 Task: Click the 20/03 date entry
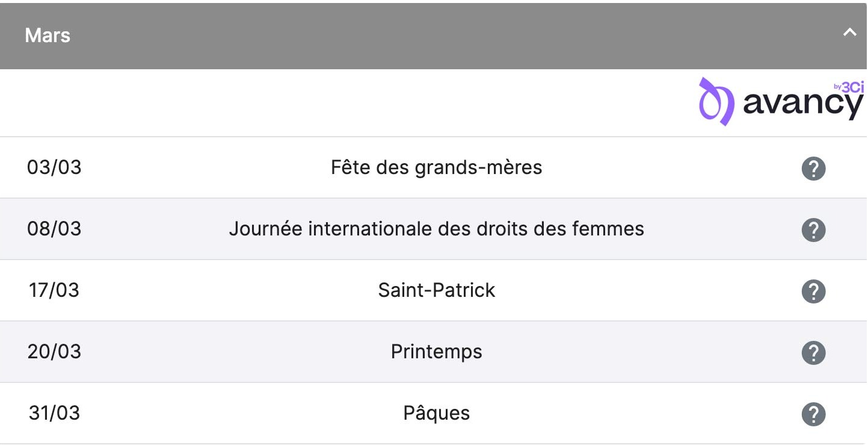pyautogui.click(x=54, y=352)
